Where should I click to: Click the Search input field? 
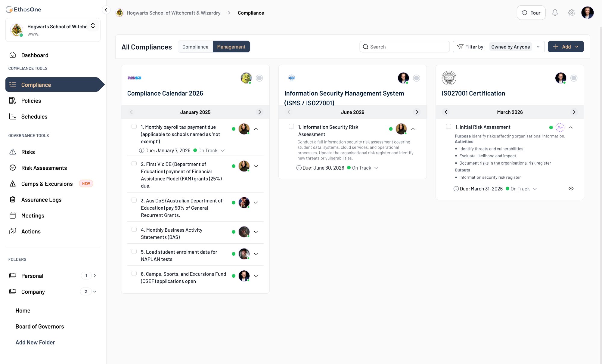404,47
